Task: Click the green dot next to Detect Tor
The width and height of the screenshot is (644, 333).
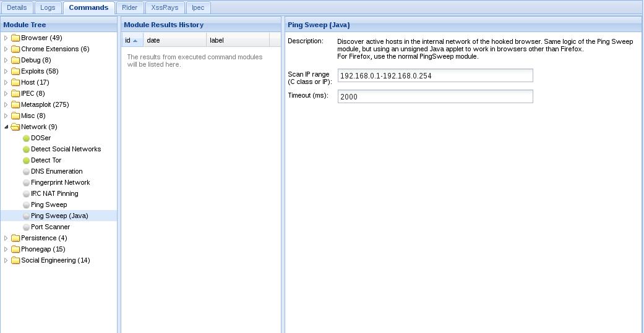Action: (26, 161)
